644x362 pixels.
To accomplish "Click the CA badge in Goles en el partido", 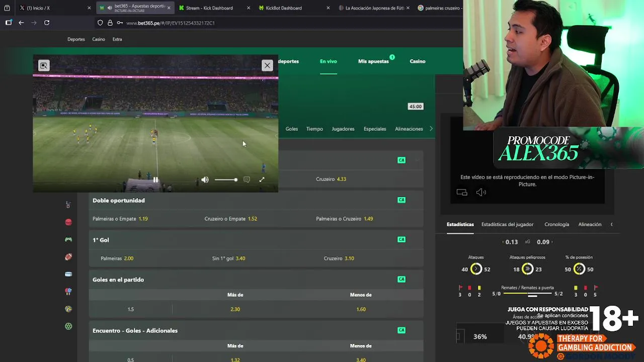I will [401, 280].
